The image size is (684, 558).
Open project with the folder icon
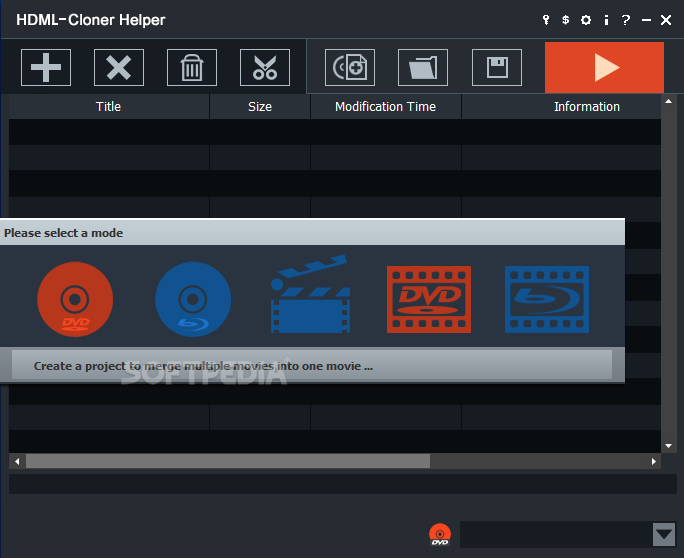tap(423, 68)
